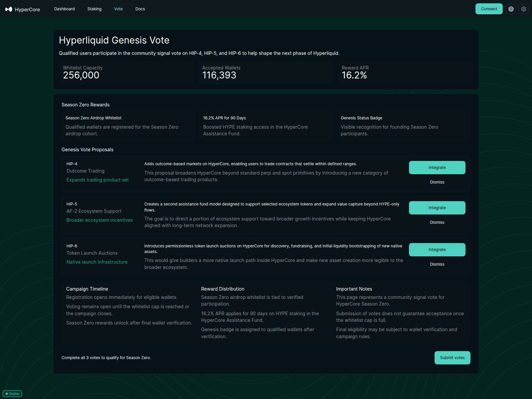Screen dimensions: 532x399
Task: Select the Vote tab
Action: click(x=118, y=9)
